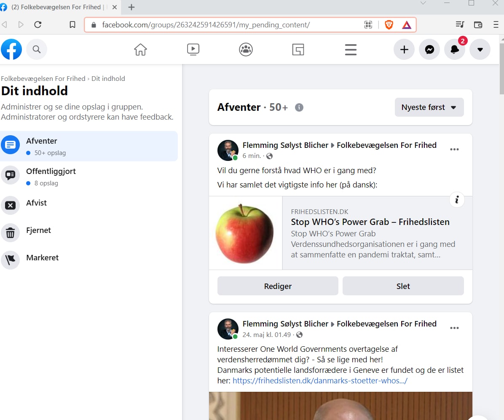504x420 pixels.
Task: Click Rediger button on first post
Action: [278, 286]
